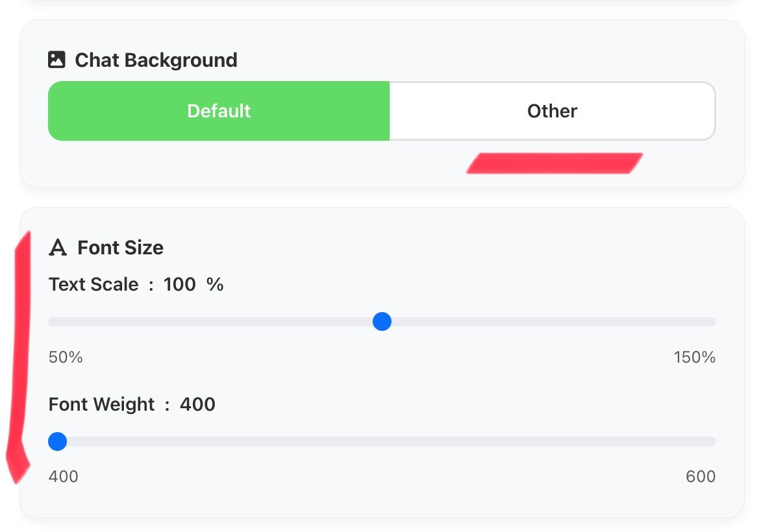
Task: Click the 400 minimum weight label
Action: [64, 477]
